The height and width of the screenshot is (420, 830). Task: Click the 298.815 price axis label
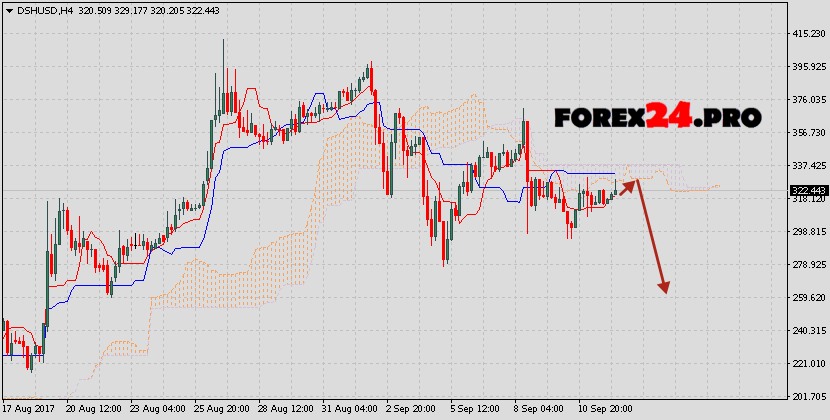click(x=807, y=232)
